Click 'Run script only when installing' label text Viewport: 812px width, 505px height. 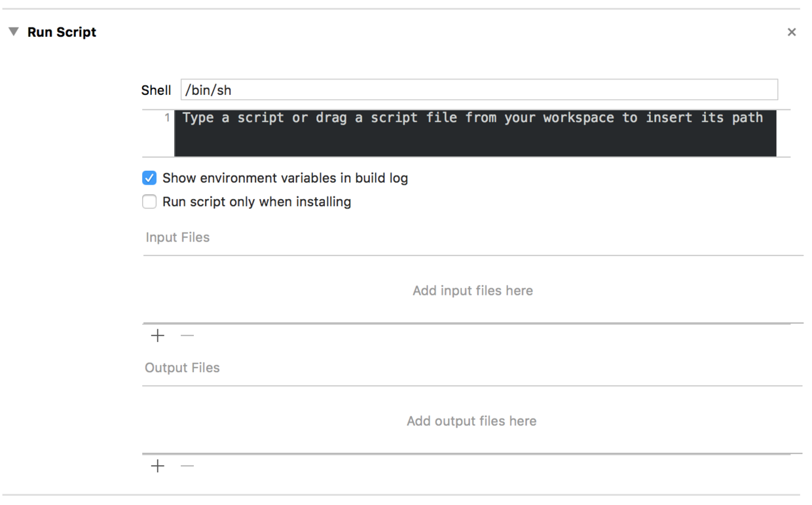click(x=257, y=202)
